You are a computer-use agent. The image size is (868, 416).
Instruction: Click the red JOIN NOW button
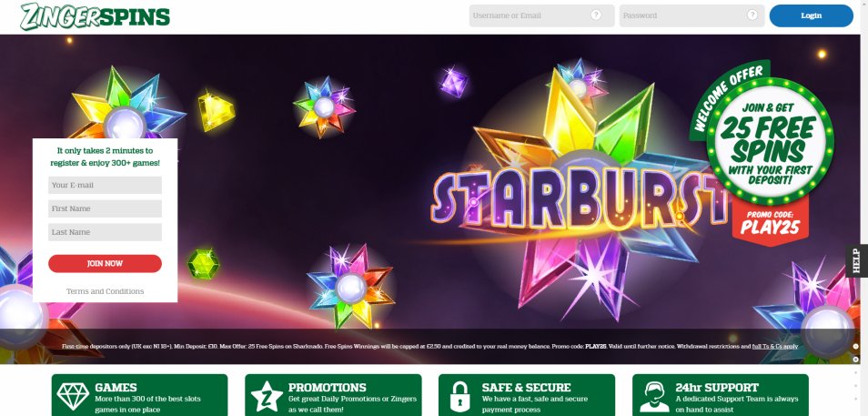(106, 264)
